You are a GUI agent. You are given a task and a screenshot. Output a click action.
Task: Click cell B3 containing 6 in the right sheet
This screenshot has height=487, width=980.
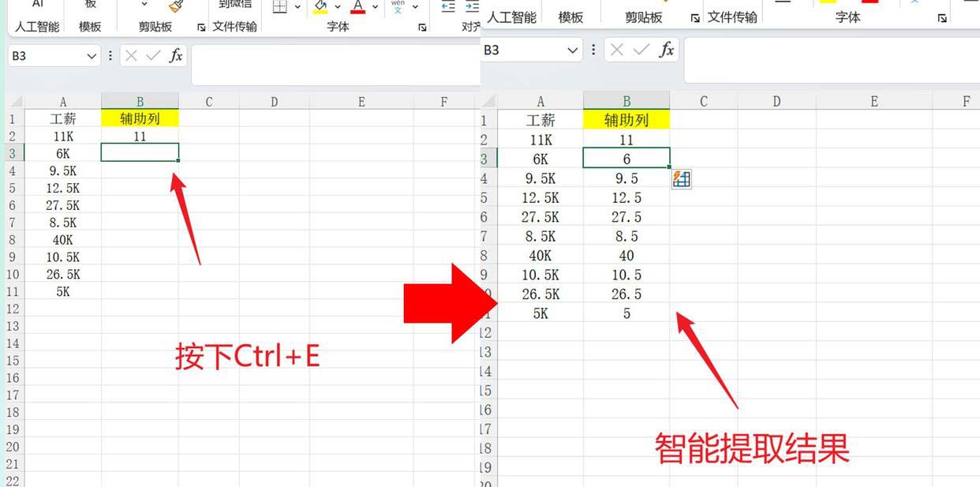[627, 159]
